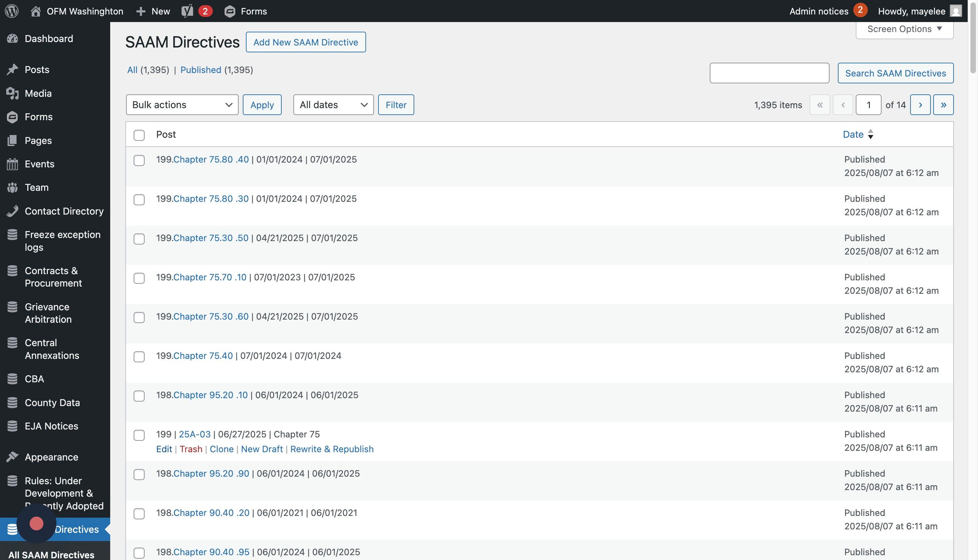The height and width of the screenshot is (560, 978).
Task: Tick checkbox for Chapter 75.80 .40 row
Action: pos(139,160)
